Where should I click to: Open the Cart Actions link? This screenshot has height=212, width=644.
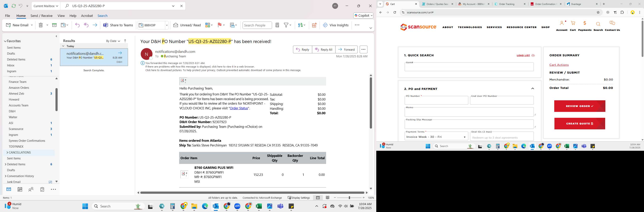click(559, 65)
